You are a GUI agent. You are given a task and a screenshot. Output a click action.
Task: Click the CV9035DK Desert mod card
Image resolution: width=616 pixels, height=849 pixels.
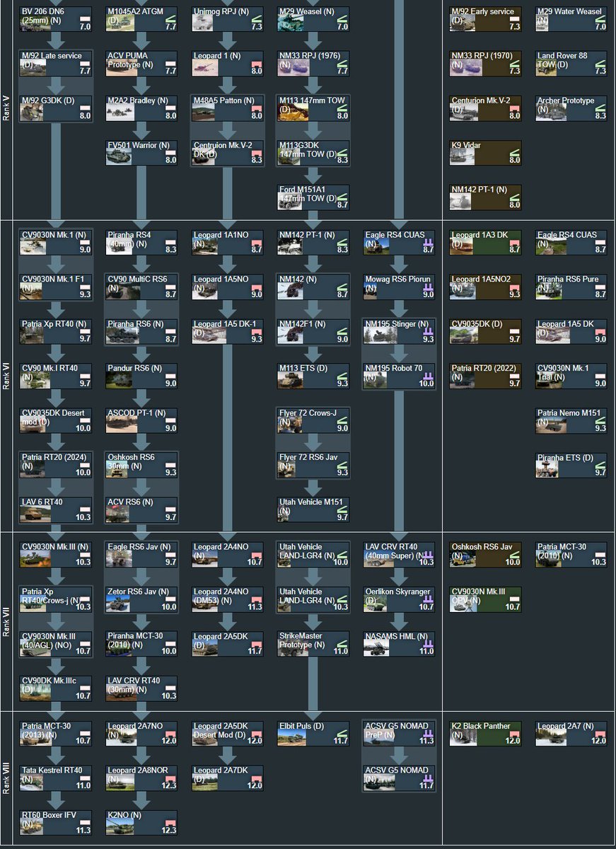(56, 420)
